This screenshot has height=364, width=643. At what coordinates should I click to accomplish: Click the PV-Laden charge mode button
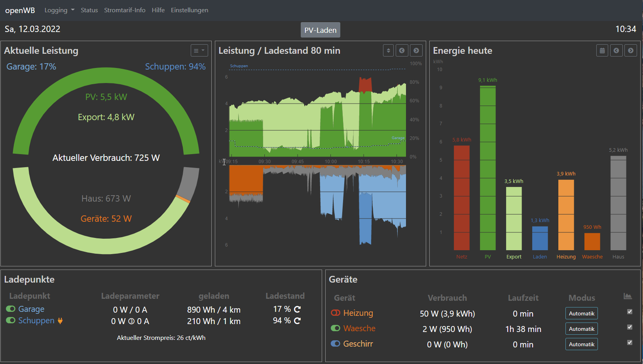320,30
